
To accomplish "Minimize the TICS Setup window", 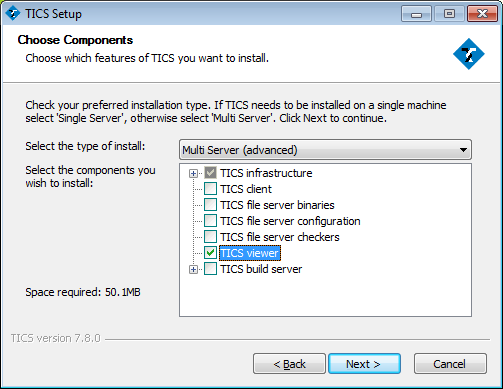I will (416, 14).
